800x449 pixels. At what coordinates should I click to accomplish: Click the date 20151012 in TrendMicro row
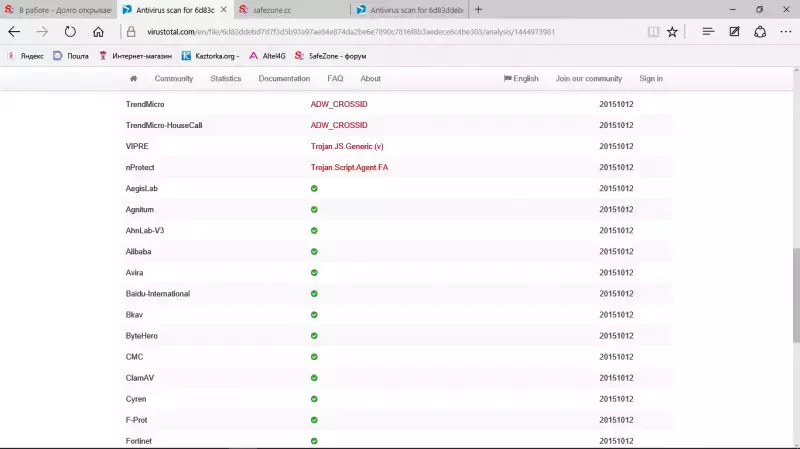coord(616,104)
